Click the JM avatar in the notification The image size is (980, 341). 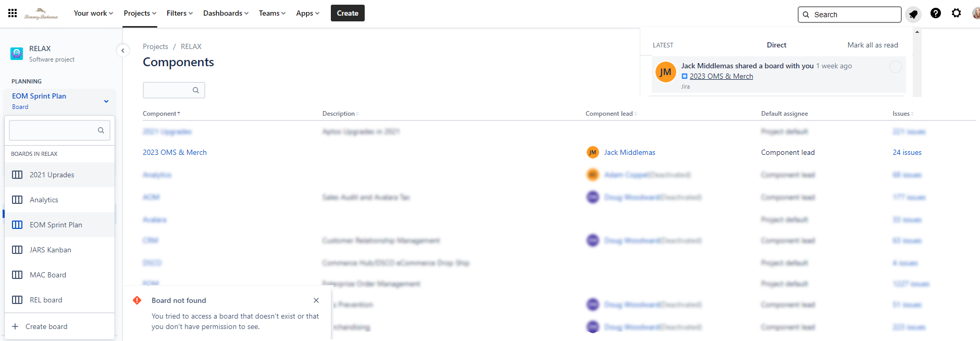[665, 72]
